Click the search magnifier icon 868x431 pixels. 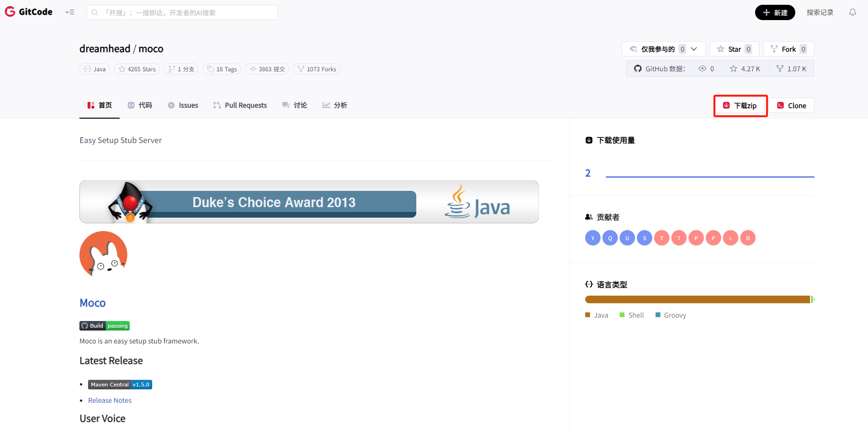tap(95, 12)
